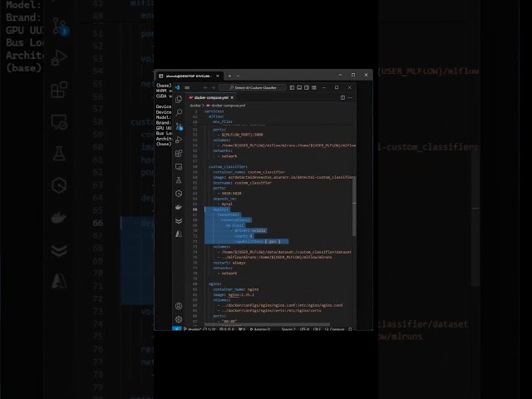Click the UTF-8 encoding status item

pyautogui.click(x=305, y=329)
